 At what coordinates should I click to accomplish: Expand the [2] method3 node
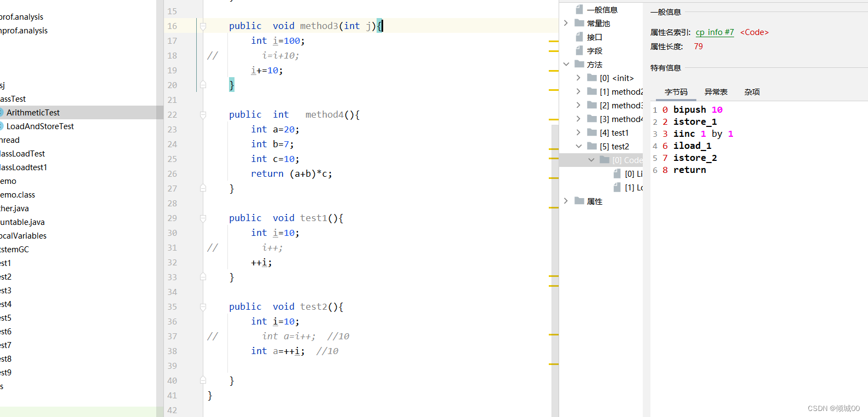[x=579, y=105]
